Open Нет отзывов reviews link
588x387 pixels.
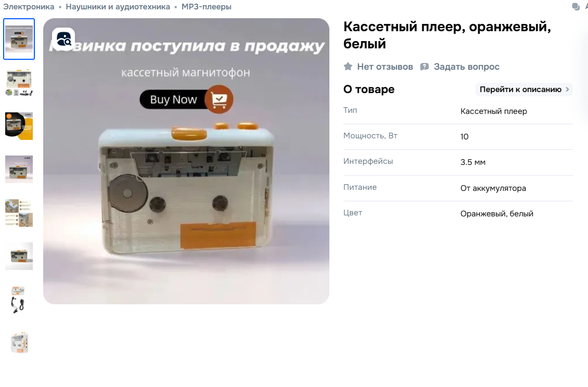click(x=385, y=67)
